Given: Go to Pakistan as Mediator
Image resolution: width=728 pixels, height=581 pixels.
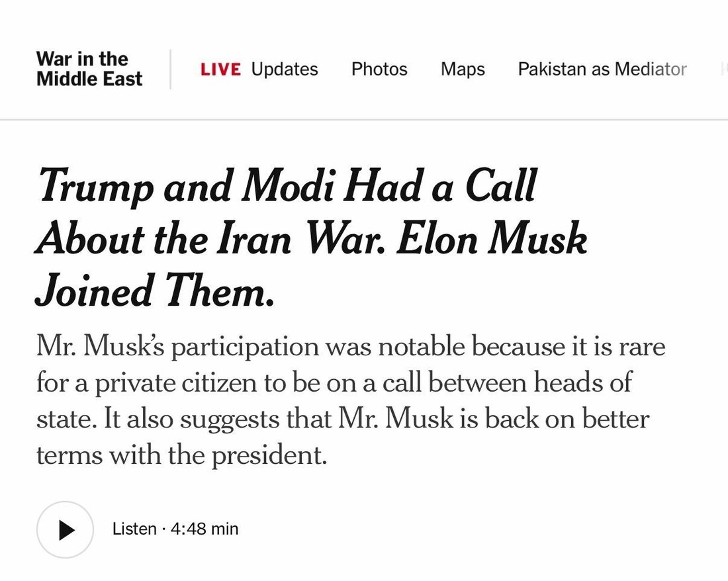Looking at the screenshot, I should click(x=602, y=69).
